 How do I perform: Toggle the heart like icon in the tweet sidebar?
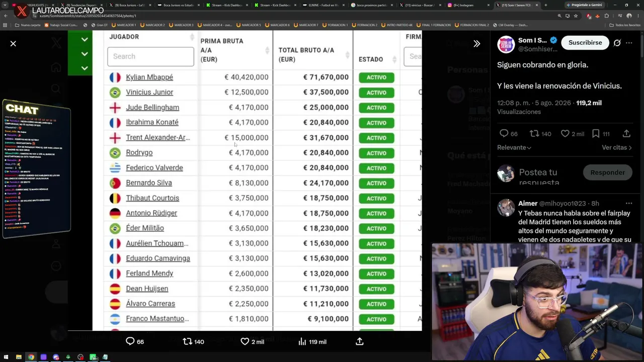coord(565,133)
